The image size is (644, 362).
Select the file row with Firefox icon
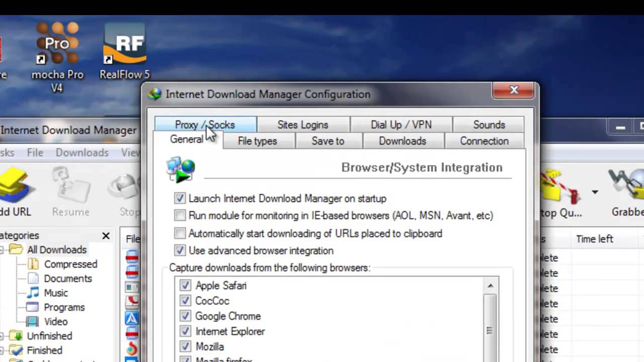pos(131,349)
